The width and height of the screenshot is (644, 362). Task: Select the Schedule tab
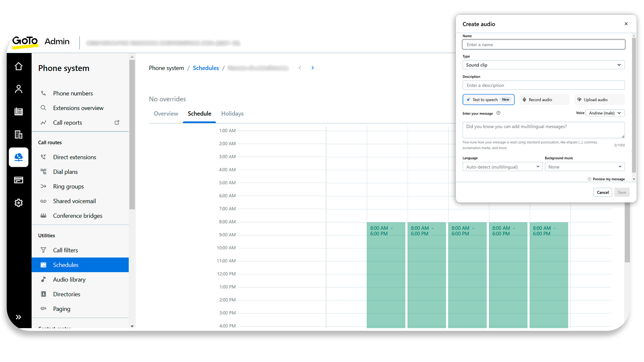[x=200, y=114]
